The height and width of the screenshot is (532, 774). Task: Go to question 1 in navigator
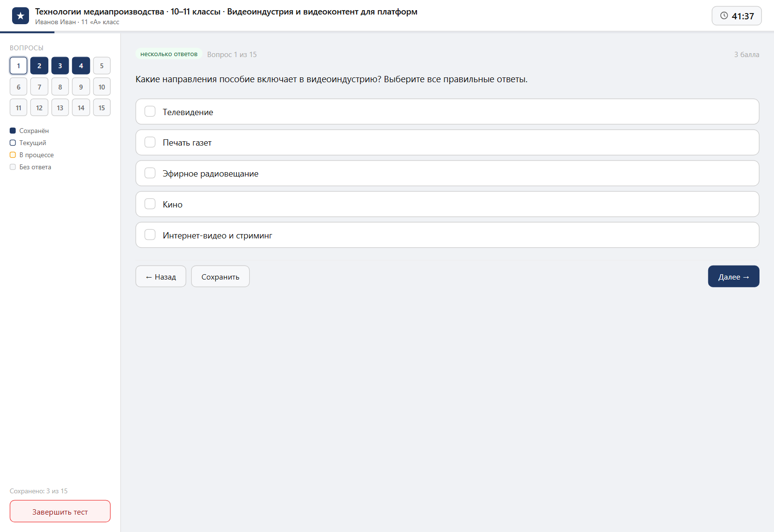pyautogui.click(x=18, y=66)
